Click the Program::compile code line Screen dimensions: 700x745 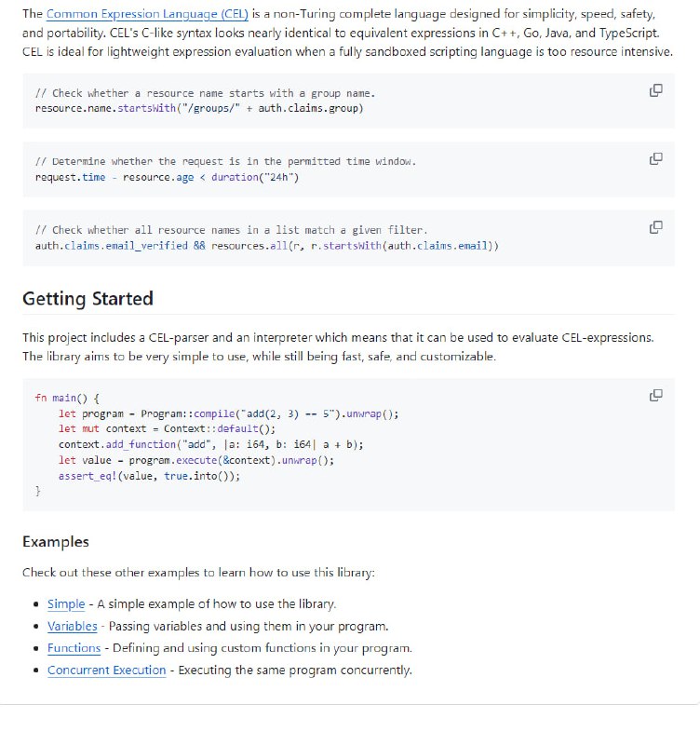pyautogui.click(x=231, y=413)
